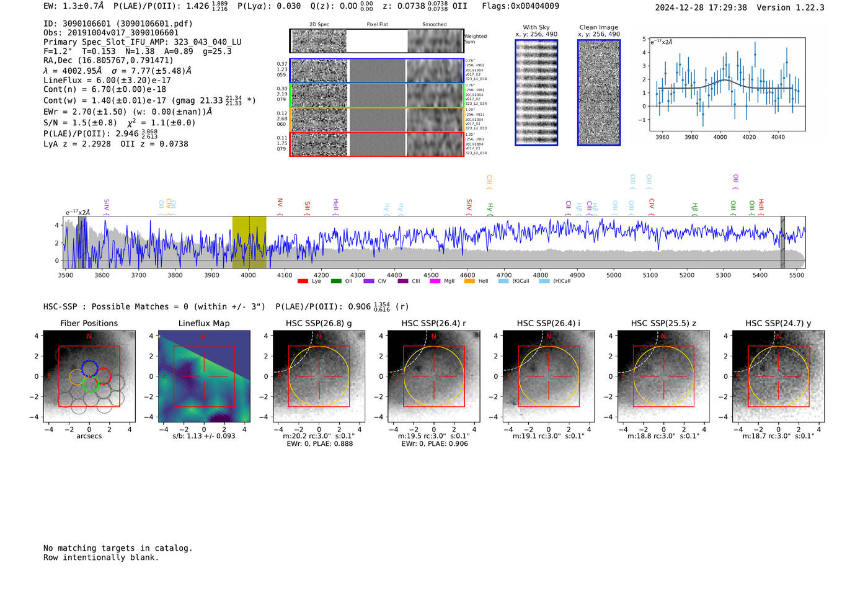Open the HSC SSP(26.4) r image

click(x=434, y=376)
